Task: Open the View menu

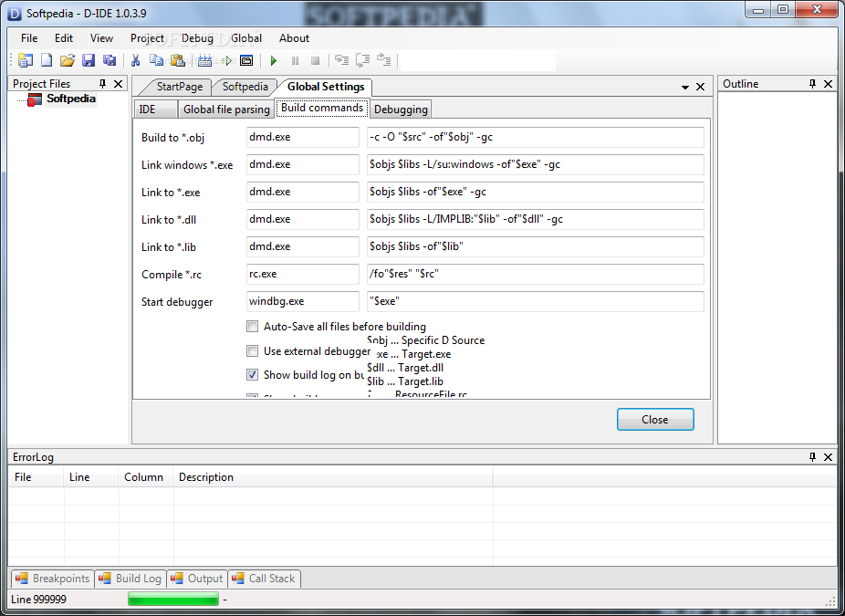Action: pos(101,38)
